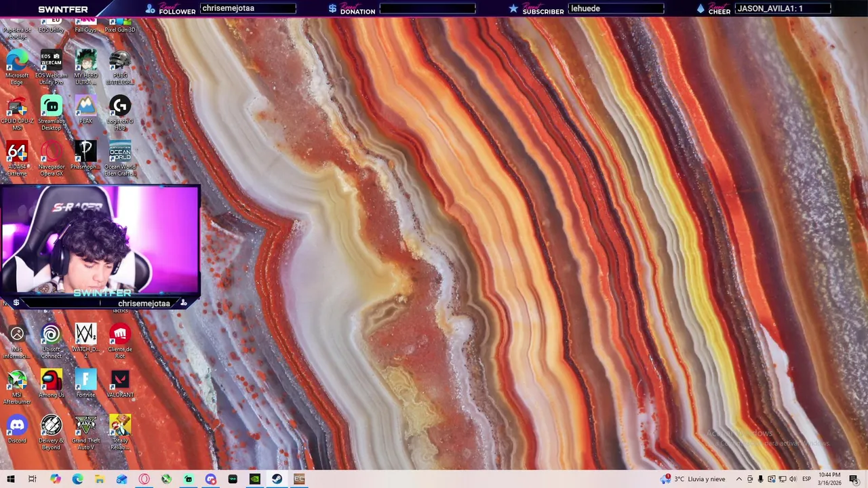Open Task View in the taskbar
The width and height of the screenshot is (868, 488).
(x=33, y=479)
